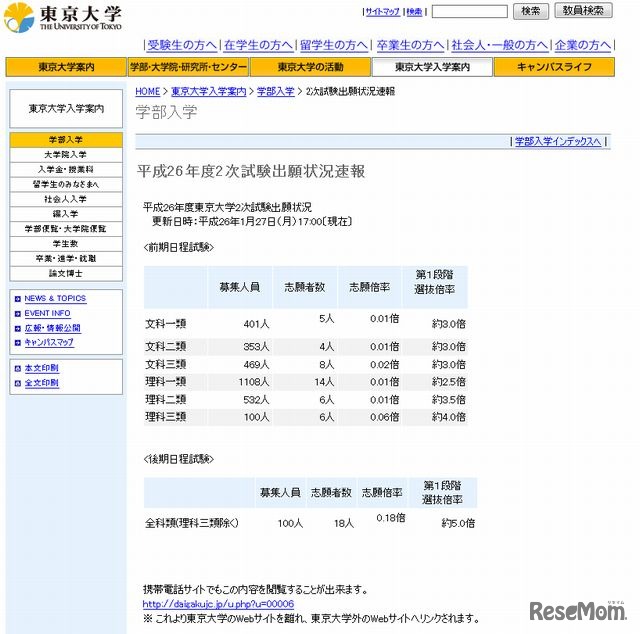The image size is (640, 634).
Task: Click the 全文印刷 print icon
Action: pos(18,383)
